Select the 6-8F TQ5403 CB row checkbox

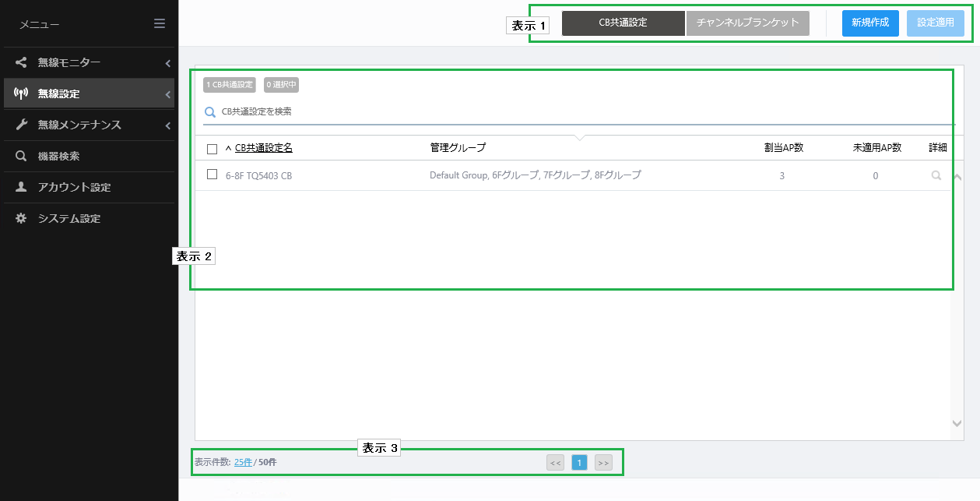coord(212,175)
